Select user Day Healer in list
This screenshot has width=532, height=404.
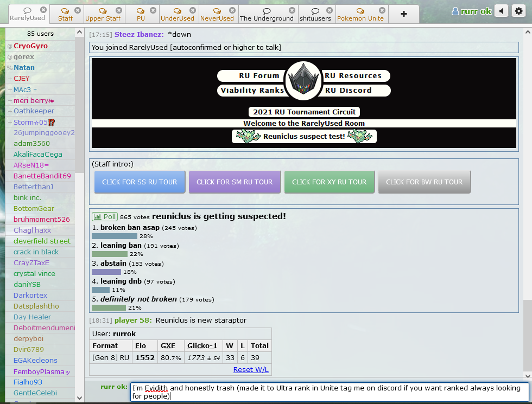(x=40, y=317)
